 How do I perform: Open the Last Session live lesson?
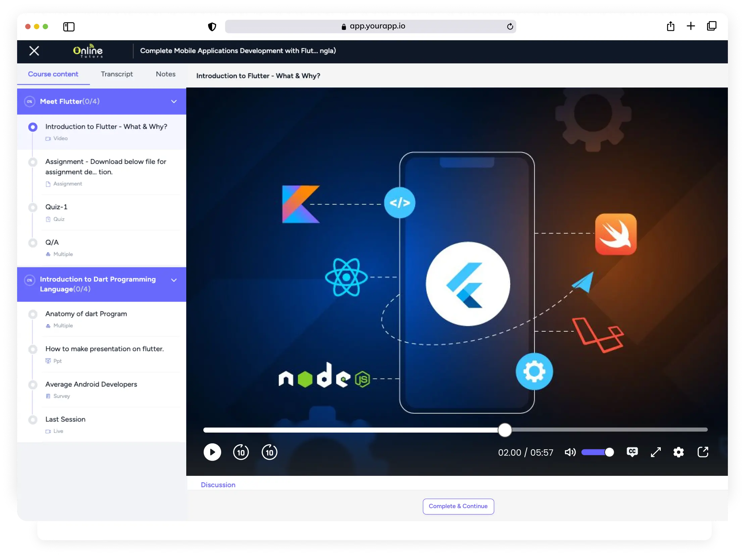(x=65, y=419)
